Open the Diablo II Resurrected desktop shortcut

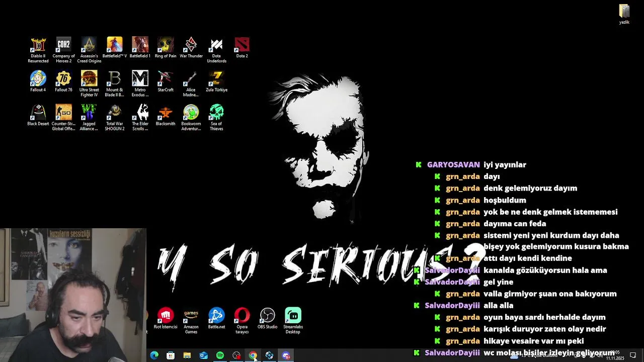(38, 50)
